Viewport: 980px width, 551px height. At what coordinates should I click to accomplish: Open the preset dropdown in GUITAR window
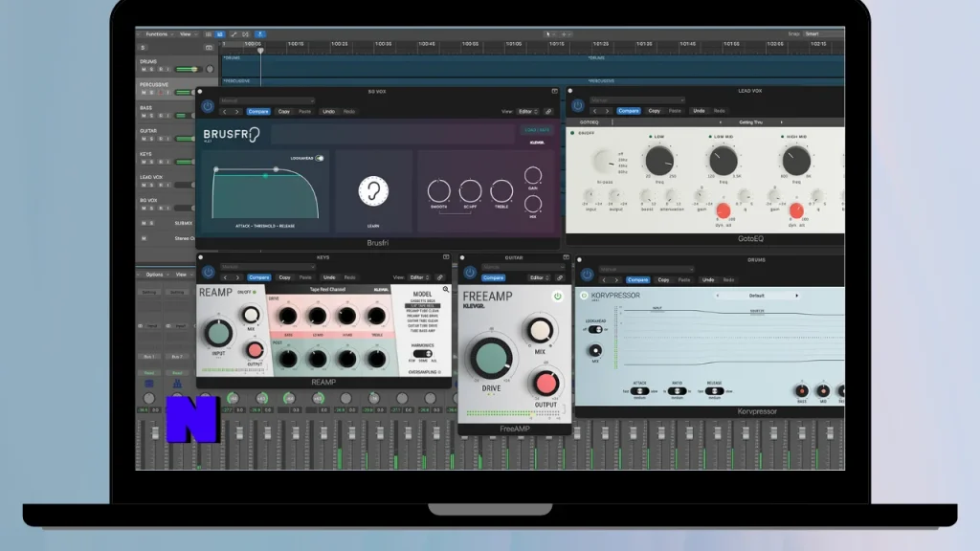[522, 268]
